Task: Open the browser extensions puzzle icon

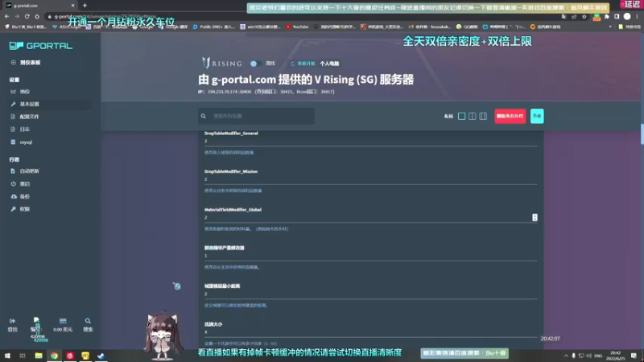Action: click(x=607, y=16)
